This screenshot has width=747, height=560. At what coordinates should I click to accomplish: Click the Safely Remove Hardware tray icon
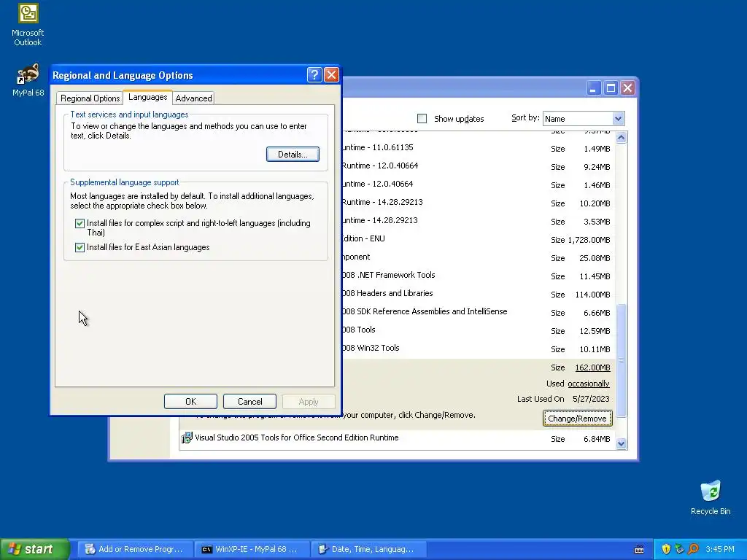point(679,549)
